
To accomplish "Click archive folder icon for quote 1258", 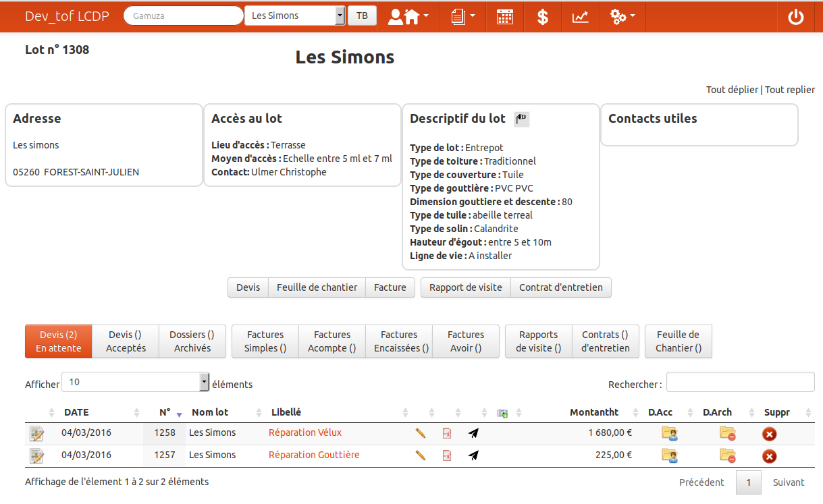I will (727, 434).
